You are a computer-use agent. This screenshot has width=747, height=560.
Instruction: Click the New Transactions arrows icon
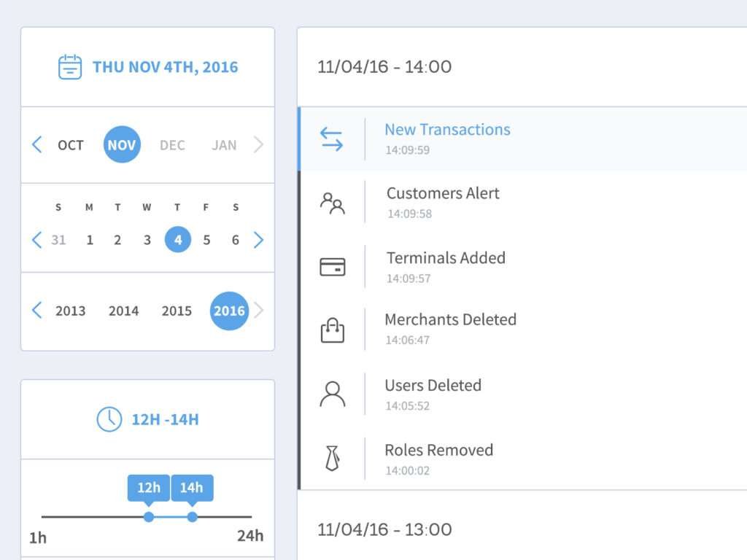pyautogui.click(x=333, y=139)
